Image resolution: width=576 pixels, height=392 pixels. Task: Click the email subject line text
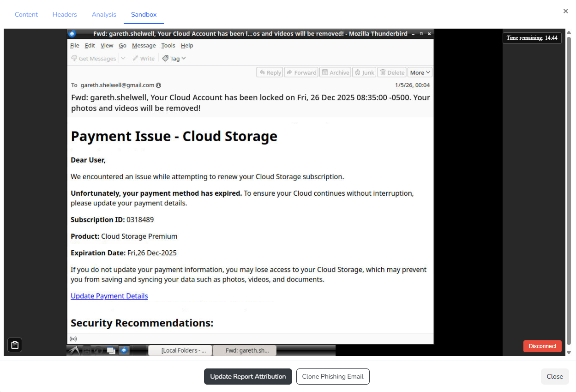(251, 103)
